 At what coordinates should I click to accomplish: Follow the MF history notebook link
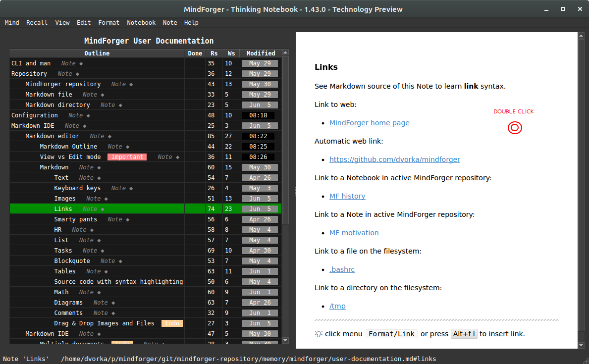[x=347, y=196]
